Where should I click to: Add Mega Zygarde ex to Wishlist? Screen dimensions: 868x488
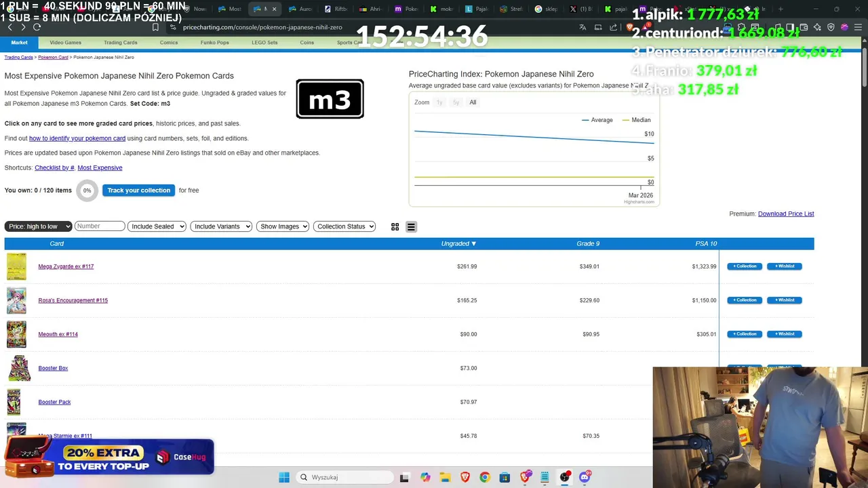point(785,266)
